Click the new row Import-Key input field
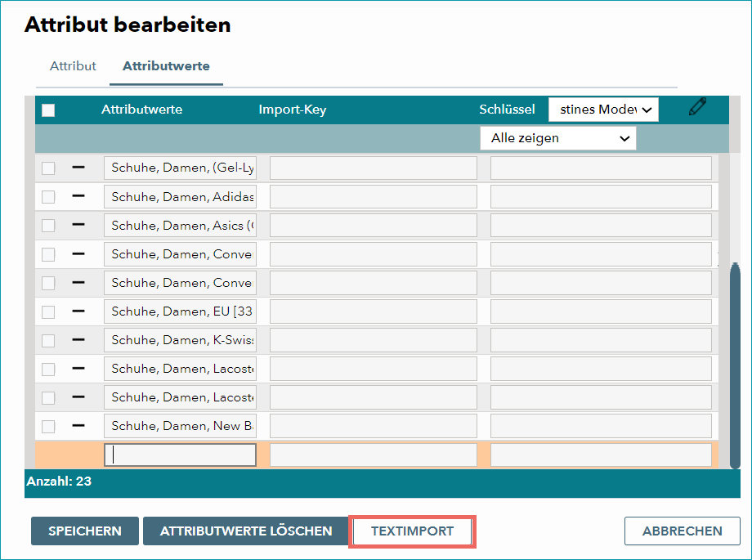This screenshot has width=752, height=560. pyautogui.click(x=373, y=455)
